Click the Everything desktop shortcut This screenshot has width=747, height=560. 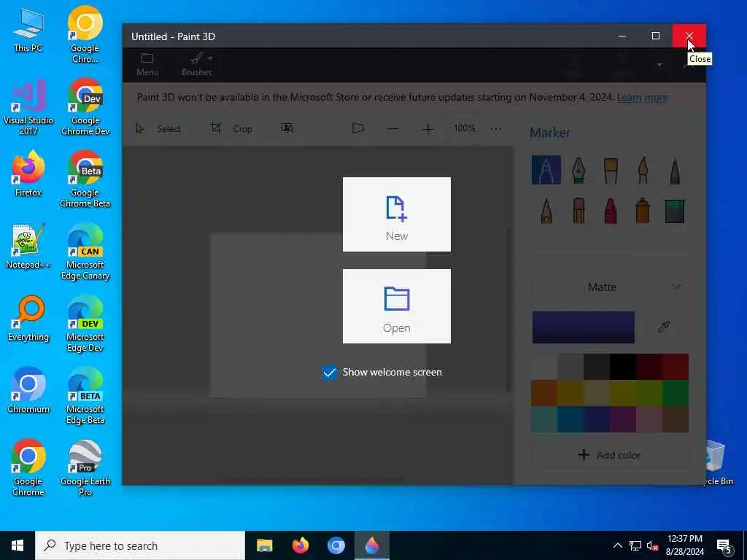click(28, 319)
